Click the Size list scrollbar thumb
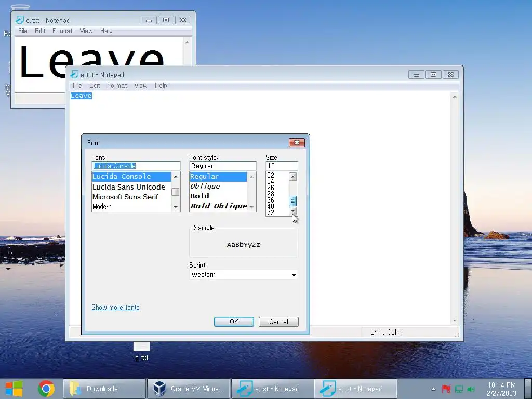 (x=293, y=201)
